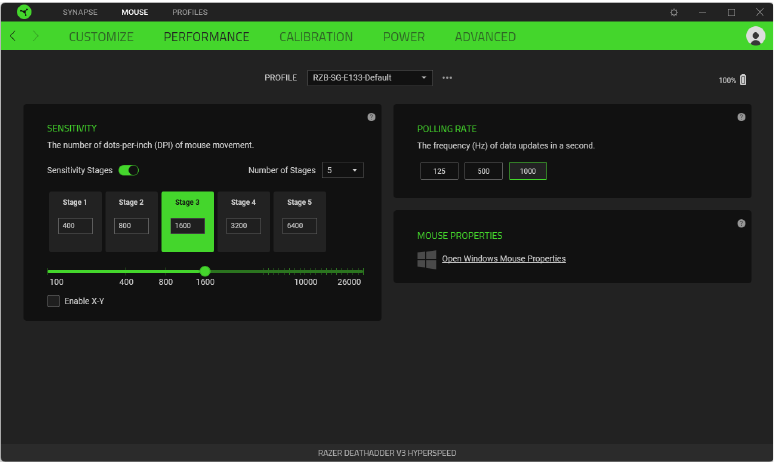Screen dimensions: 776x464
Task: Toggle Sensitivity Stages switch
Action: pyautogui.click(x=129, y=171)
